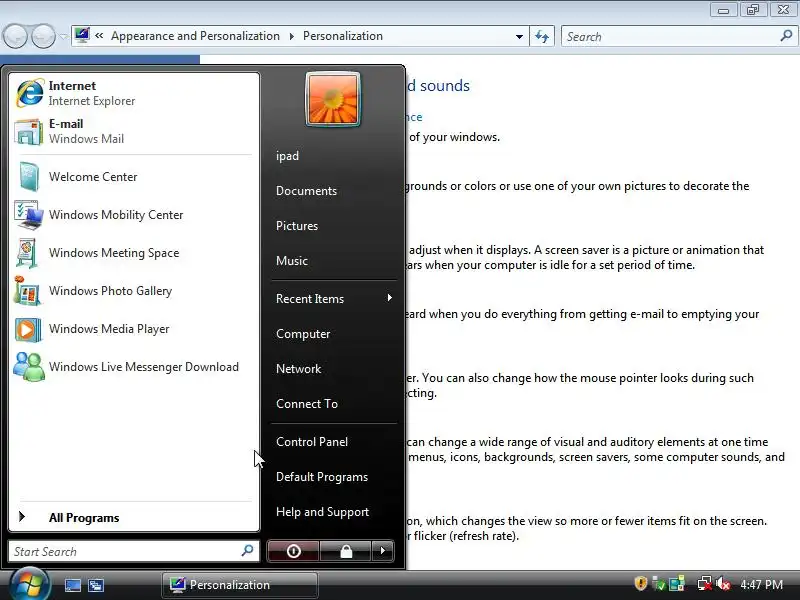Open Pictures from Start menu
800x600 pixels.
coord(297,226)
